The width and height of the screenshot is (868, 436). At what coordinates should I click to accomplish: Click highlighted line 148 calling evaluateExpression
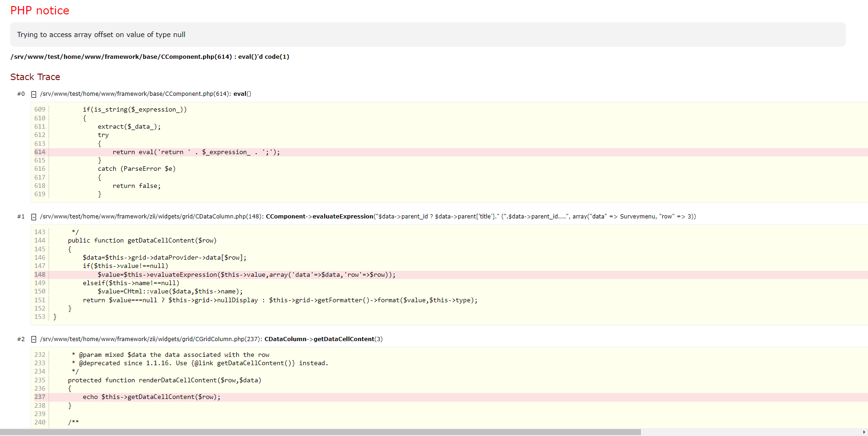[x=246, y=275]
